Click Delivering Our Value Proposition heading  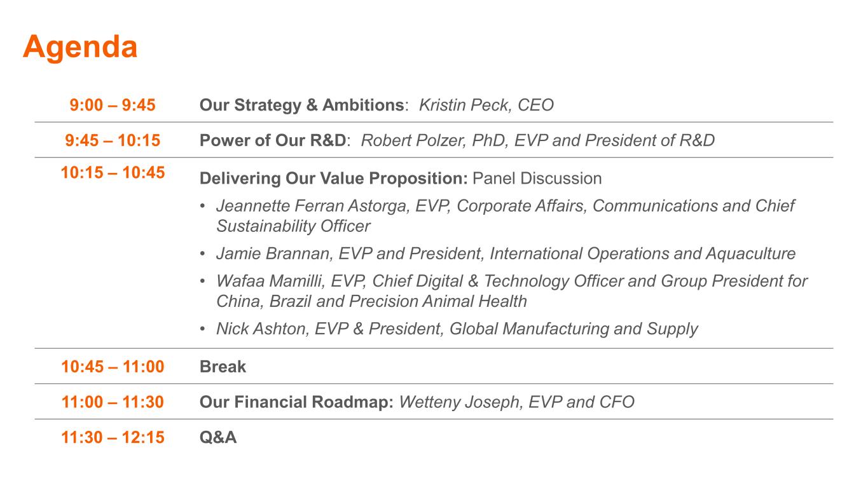tap(333, 179)
